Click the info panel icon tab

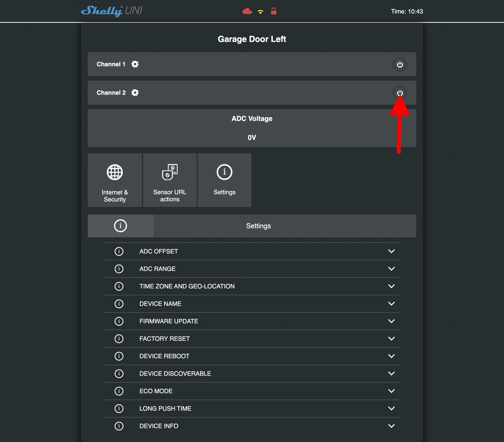pyautogui.click(x=120, y=226)
